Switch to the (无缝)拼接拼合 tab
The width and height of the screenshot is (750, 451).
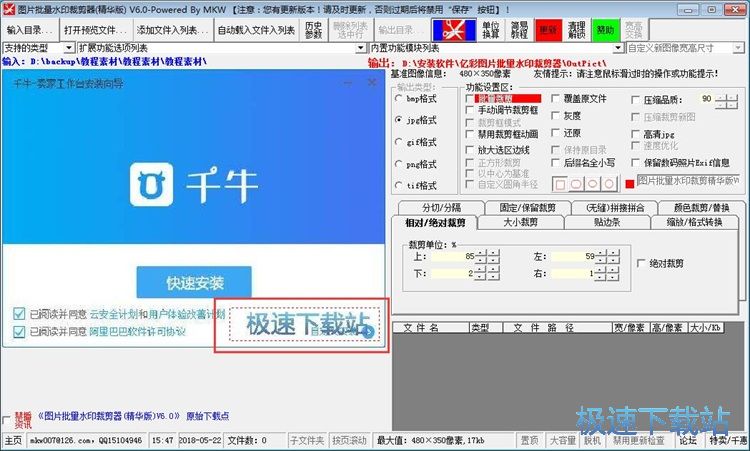pos(615,208)
